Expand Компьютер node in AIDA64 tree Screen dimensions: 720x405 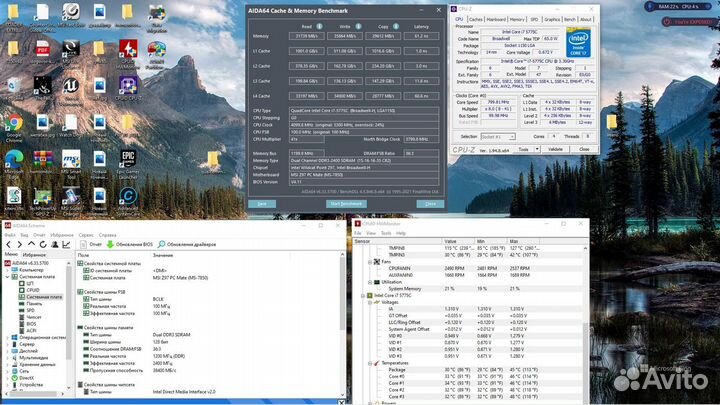7,270
